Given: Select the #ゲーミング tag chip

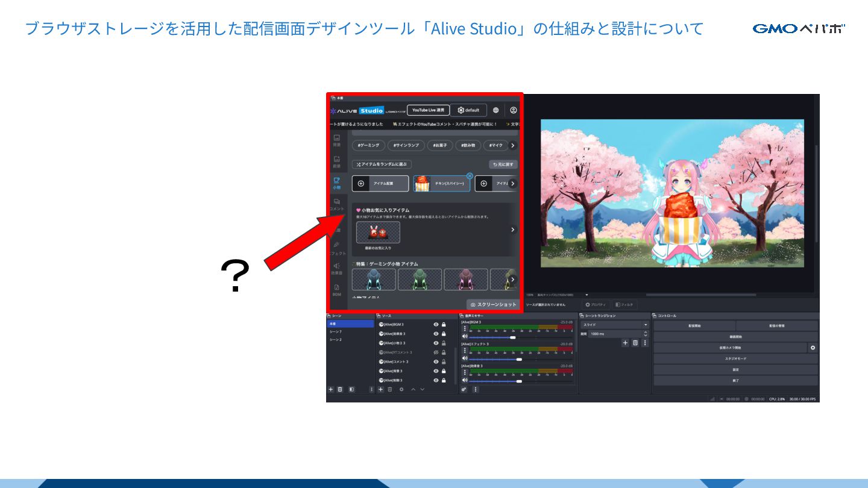Looking at the screenshot, I should [368, 145].
